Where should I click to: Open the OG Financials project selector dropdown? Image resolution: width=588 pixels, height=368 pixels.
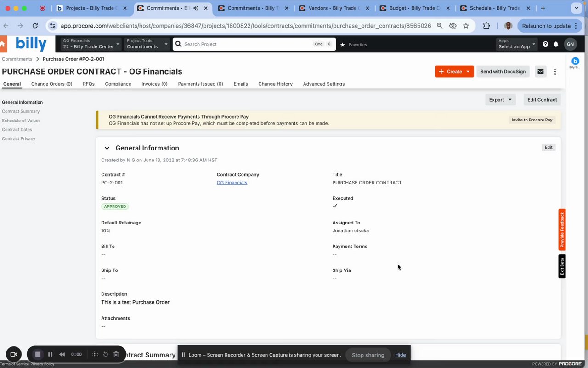point(91,44)
